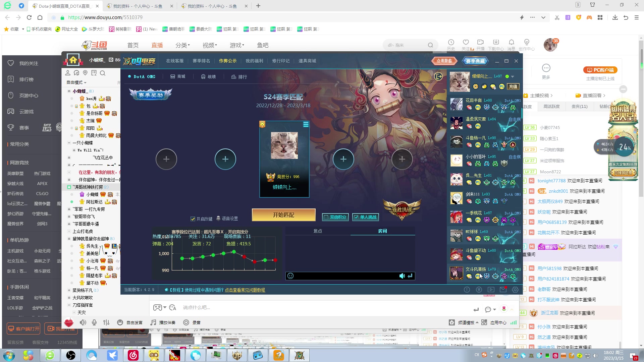644x362 pixels.
Task: Toggle the 开启改键 checkbox
Action: [193, 219]
